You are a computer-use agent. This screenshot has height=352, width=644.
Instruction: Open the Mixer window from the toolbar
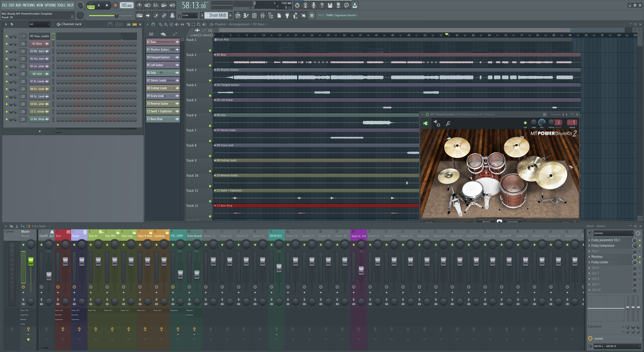point(262,15)
